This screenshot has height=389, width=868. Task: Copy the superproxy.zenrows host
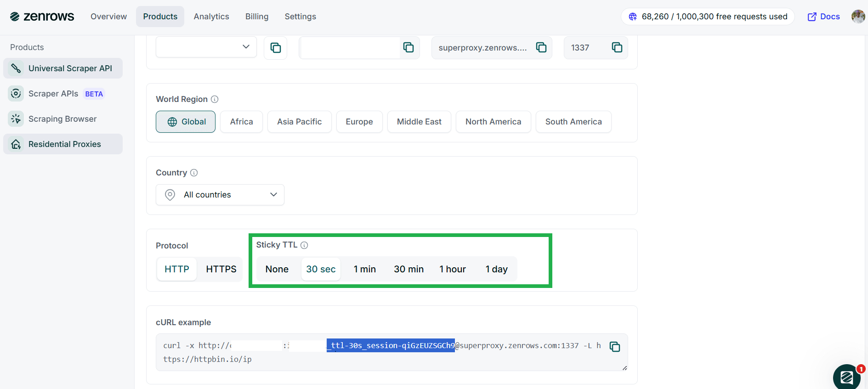pos(541,47)
